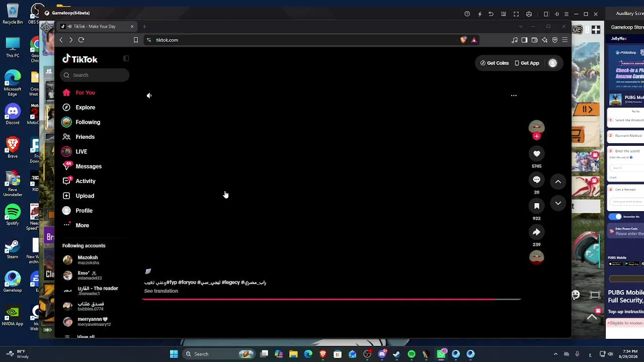Open the Friends section
Image resolution: width=644 pixels, height=362 pixels.
click(x=79, y=137)
